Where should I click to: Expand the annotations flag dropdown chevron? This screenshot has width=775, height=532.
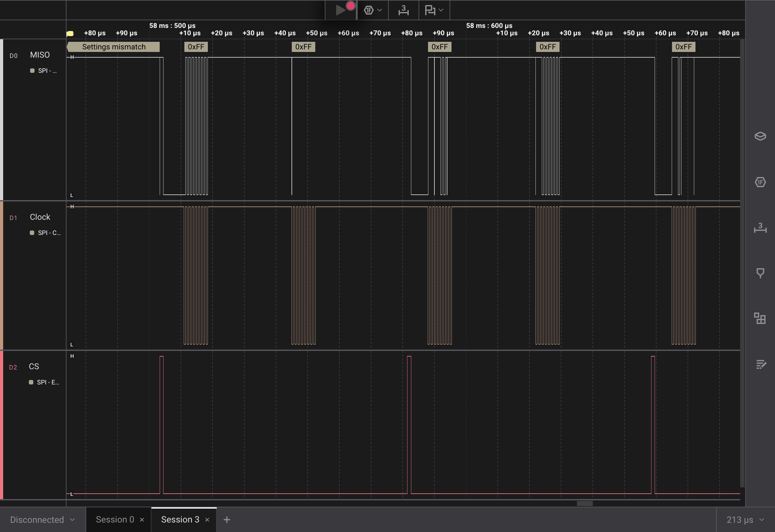(x=441, y=10)
